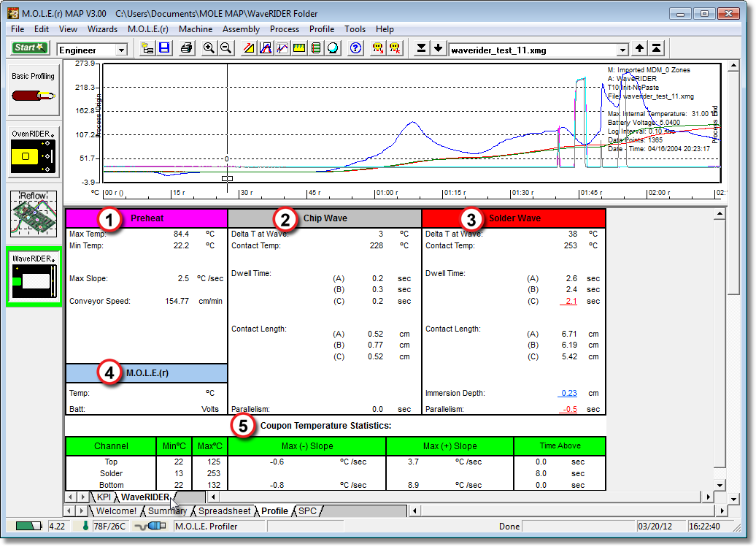Image resolution: width=756 pixels, height=547 pixels.
Task: Switch to the Spreadsheet tab
Action: [224, 510]
